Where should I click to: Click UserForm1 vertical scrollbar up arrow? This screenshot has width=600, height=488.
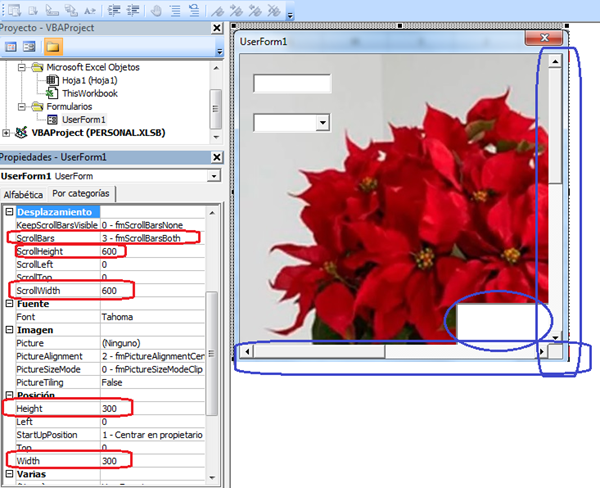[555, 61]
